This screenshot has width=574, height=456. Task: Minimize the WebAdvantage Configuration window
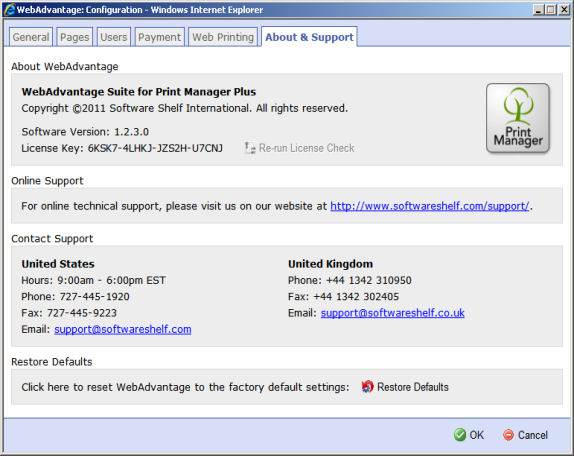pyautogui.click(x=538, y=10)
